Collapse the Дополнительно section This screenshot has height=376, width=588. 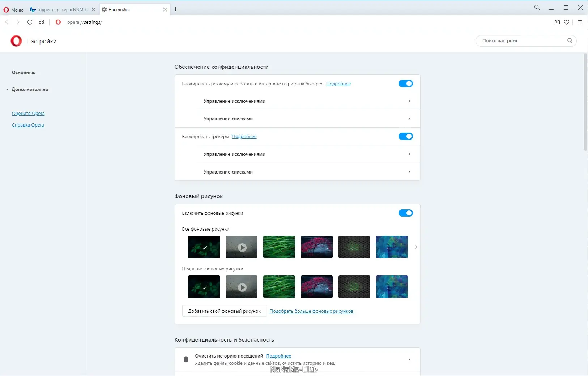(x=27, y=90)
